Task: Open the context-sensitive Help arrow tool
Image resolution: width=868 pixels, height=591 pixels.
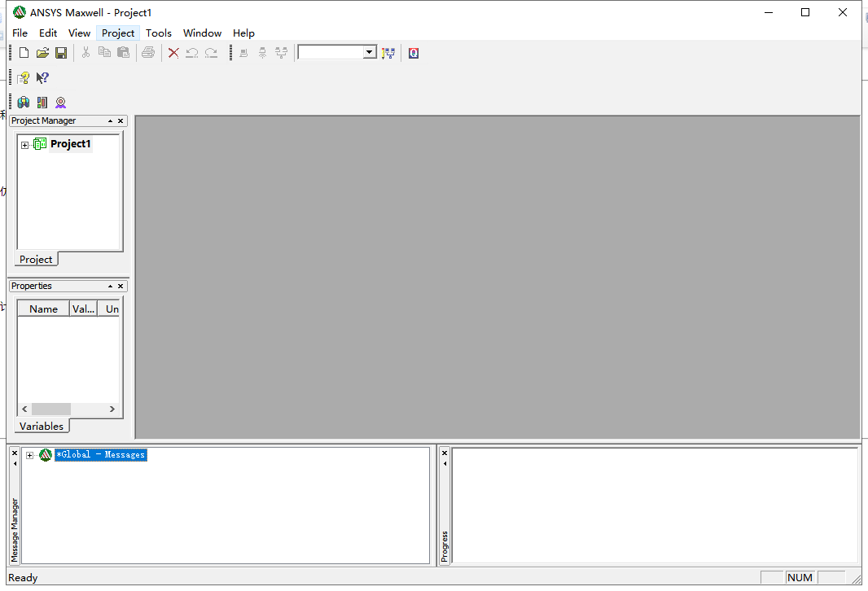Action: (x=42, y=77)
